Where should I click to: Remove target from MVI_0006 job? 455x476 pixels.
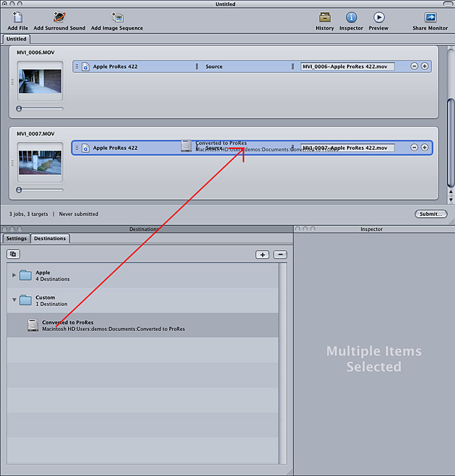click(414, 66)
